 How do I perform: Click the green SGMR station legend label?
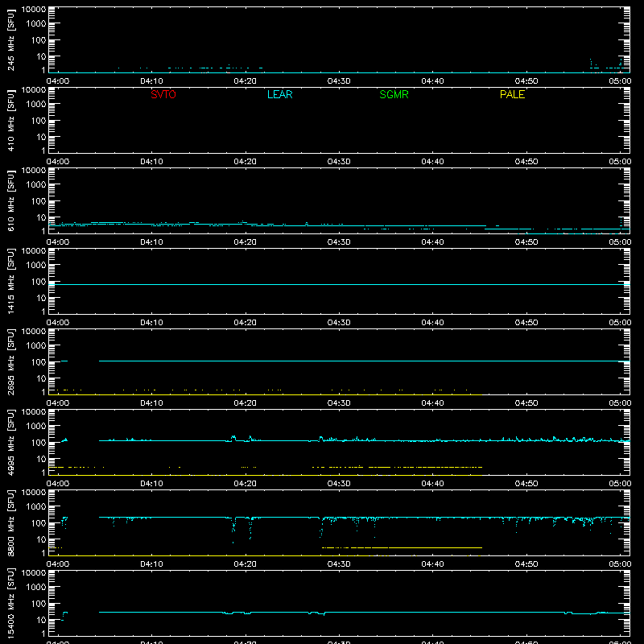394,94
